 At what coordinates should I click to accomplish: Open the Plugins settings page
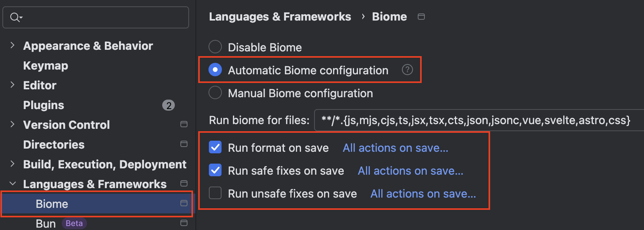coord(44,105)
